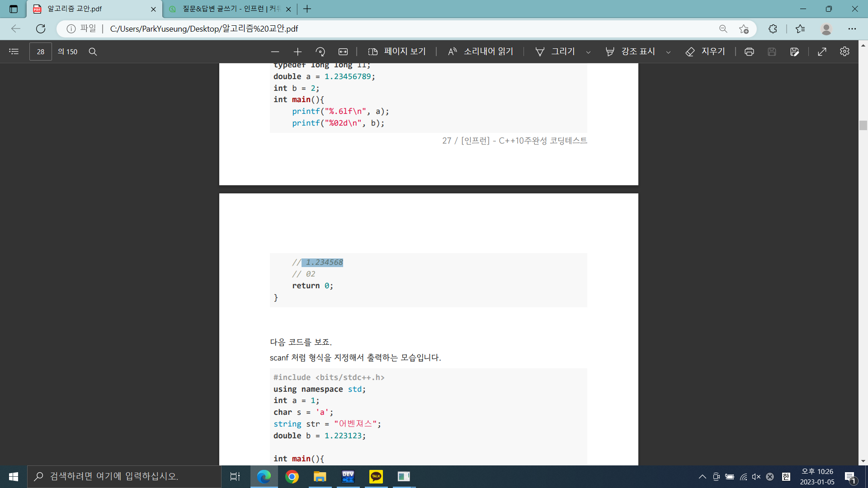The image size is (868, 488).
Task: Expand the 강조 표시 color dropdown arrow
Action: click(668, 52)
